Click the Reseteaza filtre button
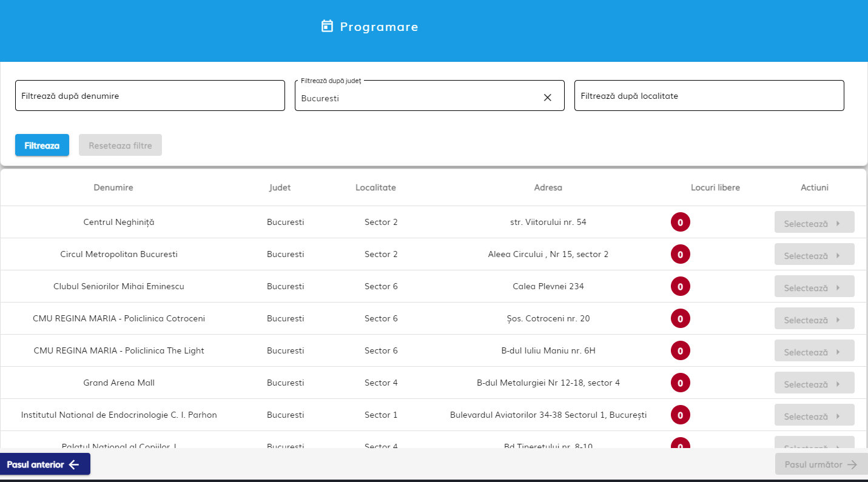This screenshot has height=482, width=868. tap(120, 146)
